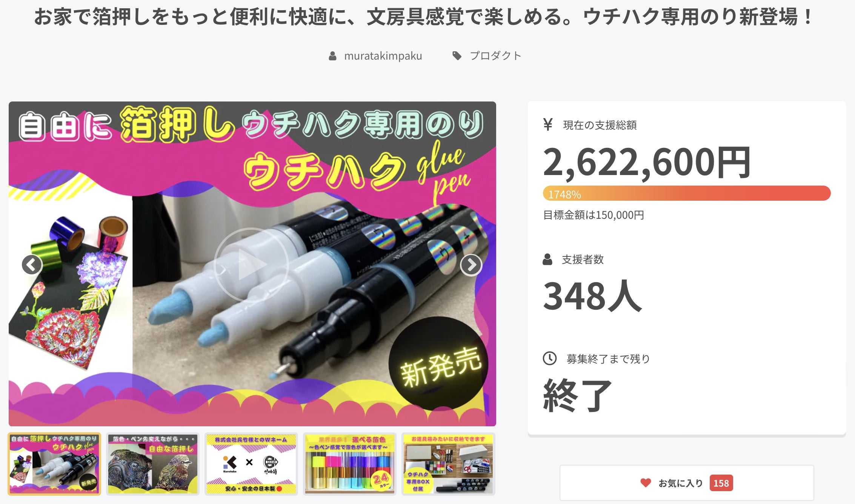
Task: Advance carousel with right arrow icon
Action: pos(471,265)
